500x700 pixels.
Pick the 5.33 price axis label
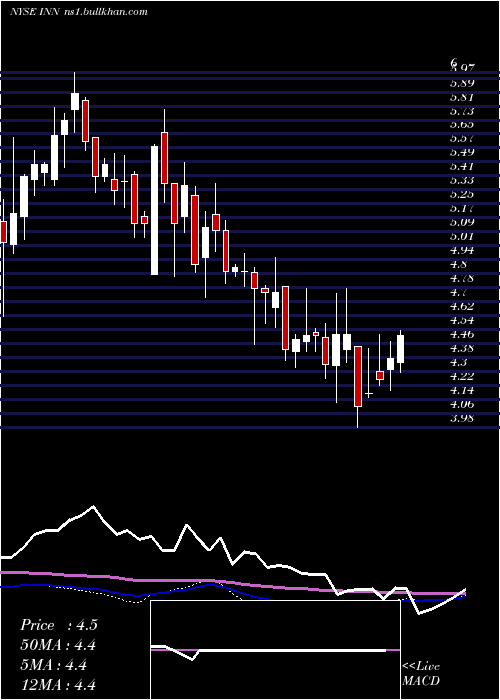[462, 181]
